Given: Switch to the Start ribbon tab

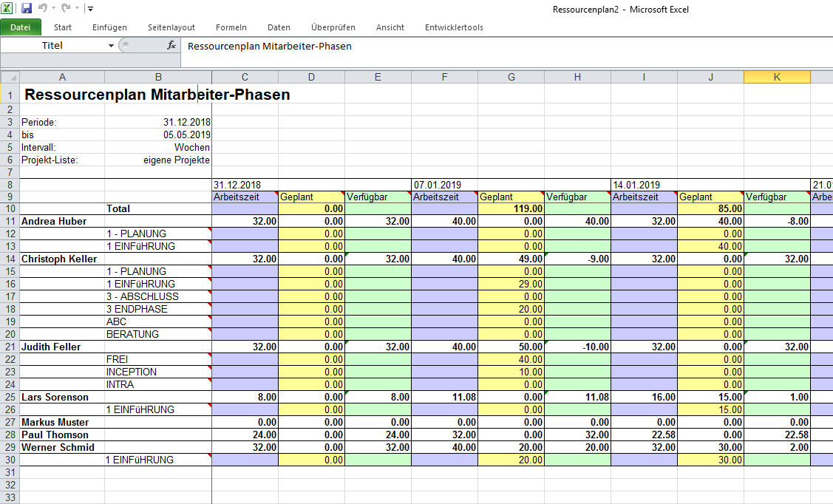Looking at the screenshot, I should (x=62, y=27).
